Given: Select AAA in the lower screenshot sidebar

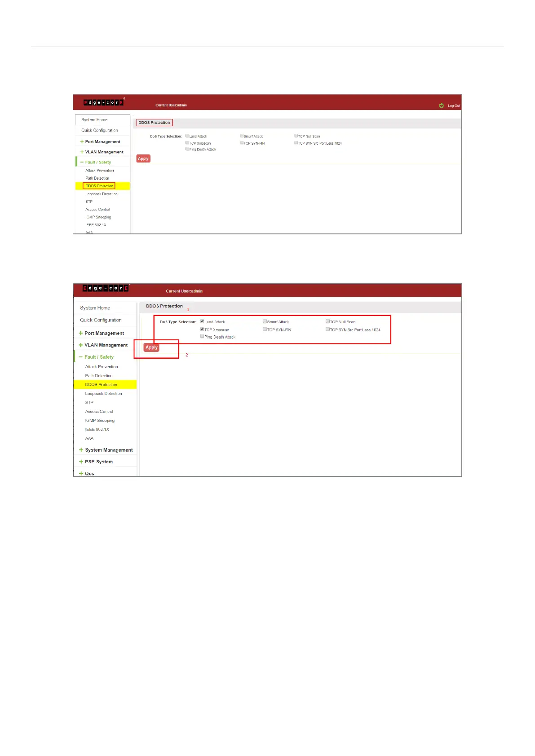Looking at the screenshot, I should pyautogui.click(x=89, y=439).
